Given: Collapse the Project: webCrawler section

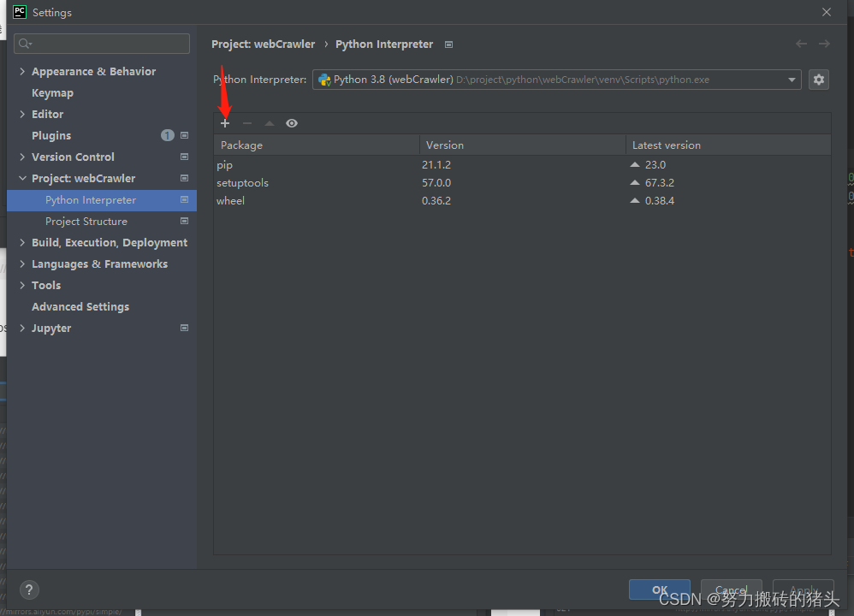Looking at the screenshot, I should click(22, 178).
